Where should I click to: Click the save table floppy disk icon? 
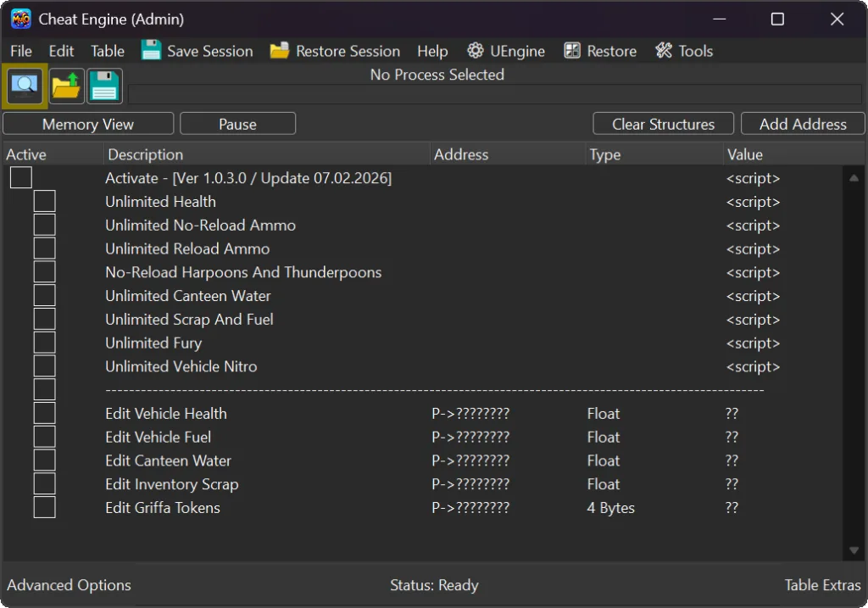click(104, 86)
